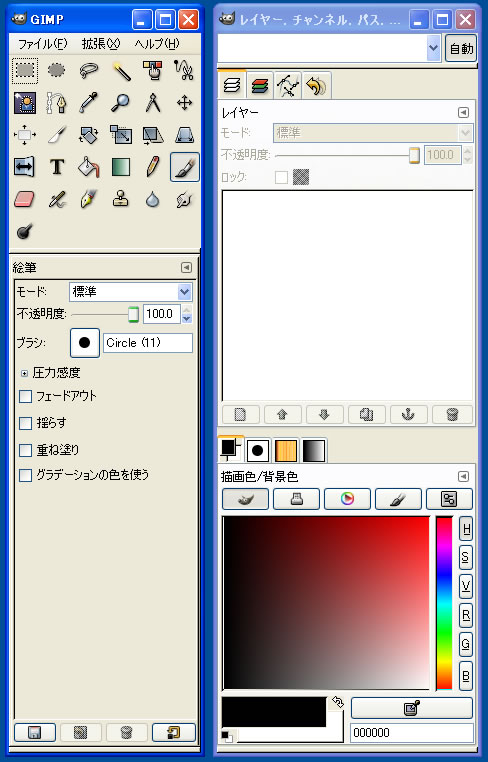Viewport: 488px width, 762px height.
Task: Expand the 圧力感度 section
Action: click(24, 374)
